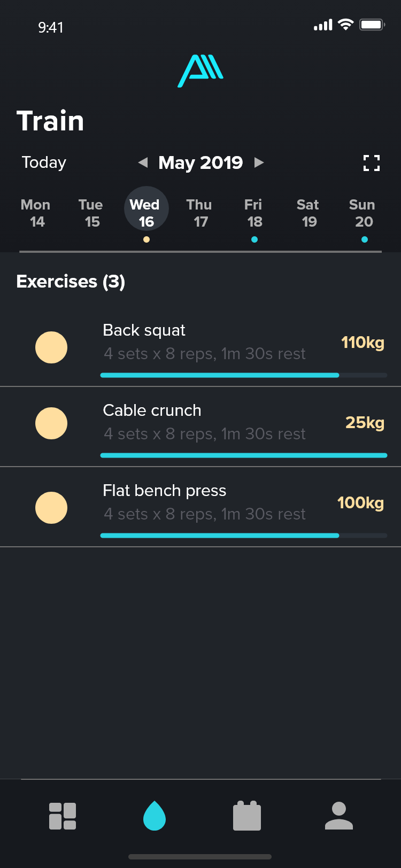Screen dimensions: 401x868
Task: Open the May 2019 month picker
Action: pos(200,162)
